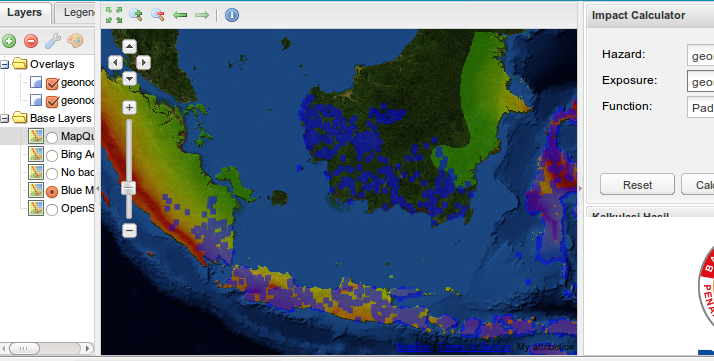Image resolution: width=714 pixels, height=361 pixels.
Task: Select the Bing Aerial base layer radio
Action: tap(52, 155)
